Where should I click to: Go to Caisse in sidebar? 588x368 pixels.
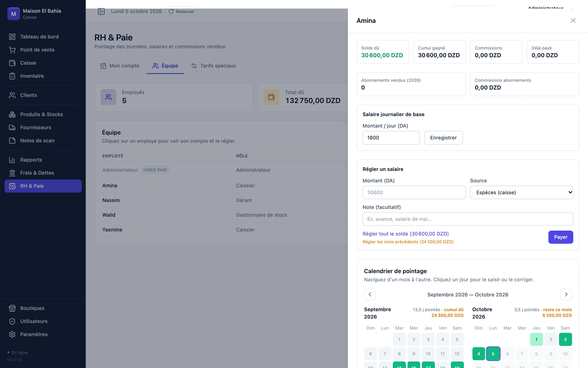(x=43, y=63)
